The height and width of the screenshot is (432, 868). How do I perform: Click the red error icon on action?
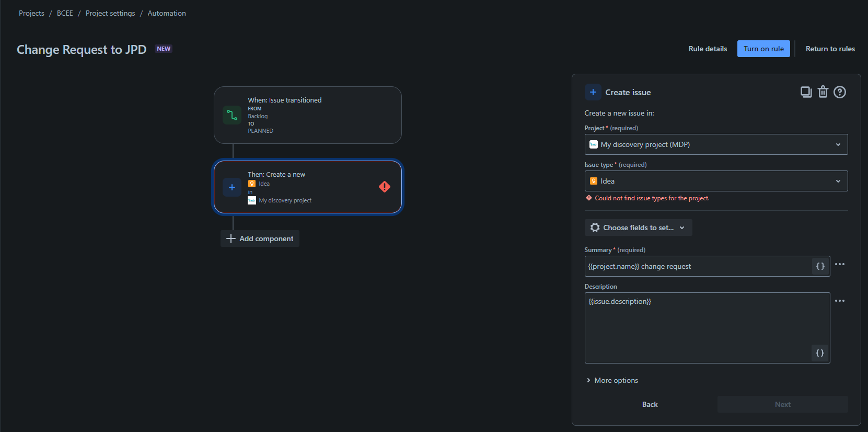[x=385, y=187]
